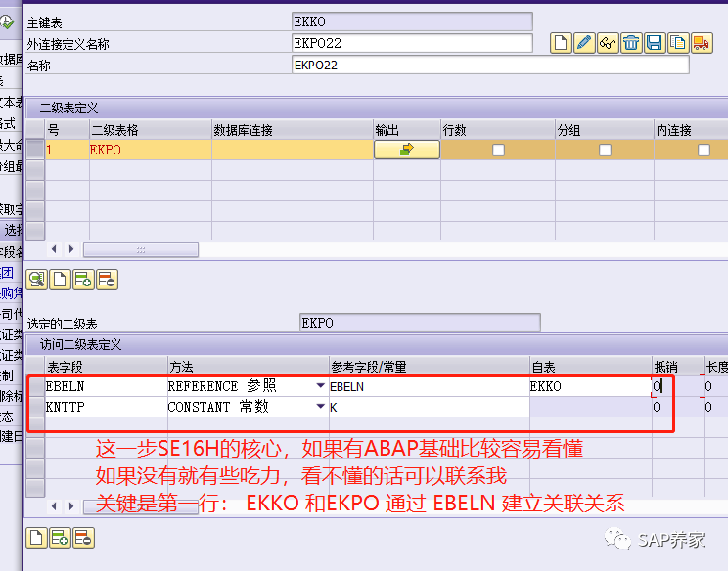Click the 选定的二级表 field showing EKPO
The image size is (728, 571).
420,323
